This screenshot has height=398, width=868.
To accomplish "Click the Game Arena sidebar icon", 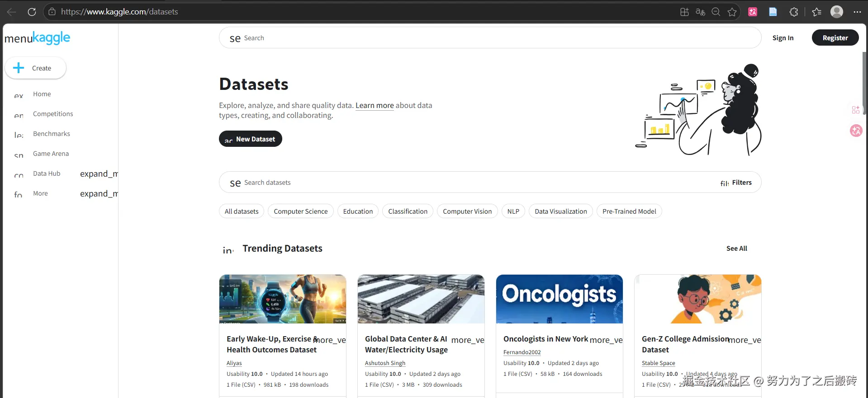I will point(19,155).
